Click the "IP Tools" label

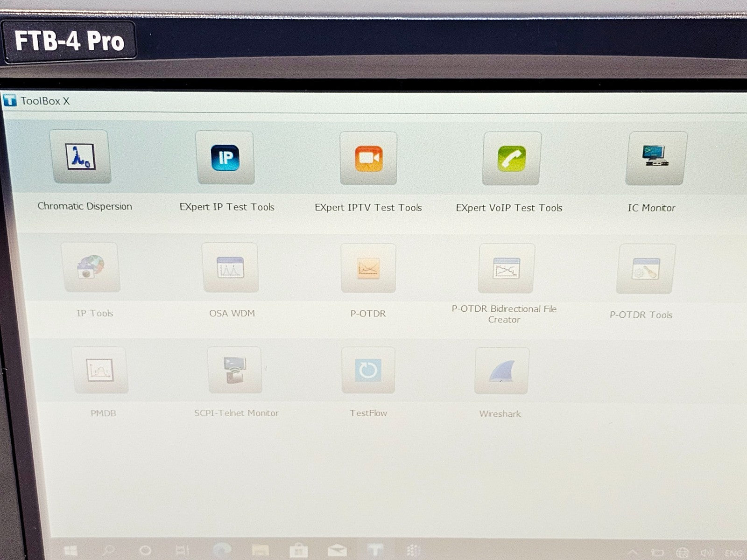95,313
